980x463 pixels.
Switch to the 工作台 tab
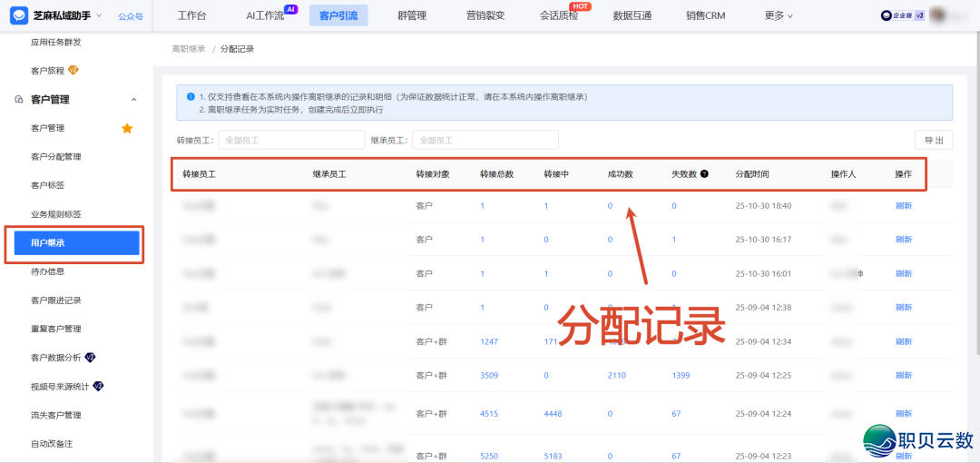point(191,15)
